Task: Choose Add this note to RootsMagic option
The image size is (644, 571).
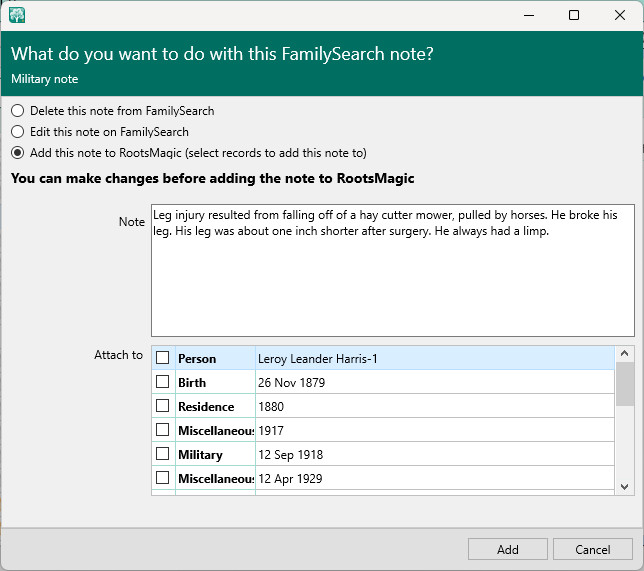Action: [17, 153]
